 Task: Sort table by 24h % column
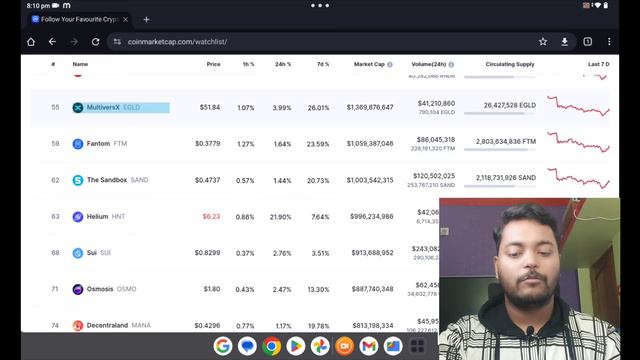(x=282, y=64)
